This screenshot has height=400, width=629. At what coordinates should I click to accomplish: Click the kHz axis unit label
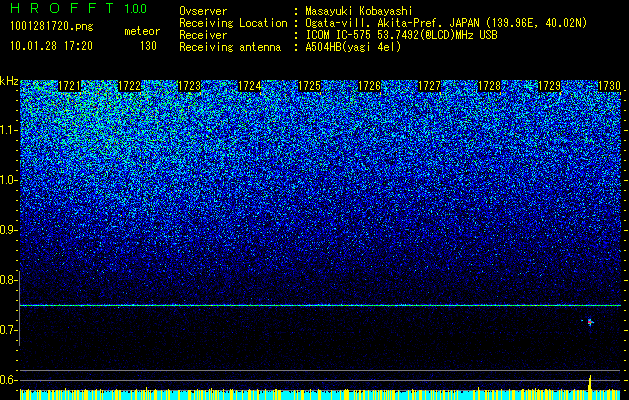click(9, 81)
